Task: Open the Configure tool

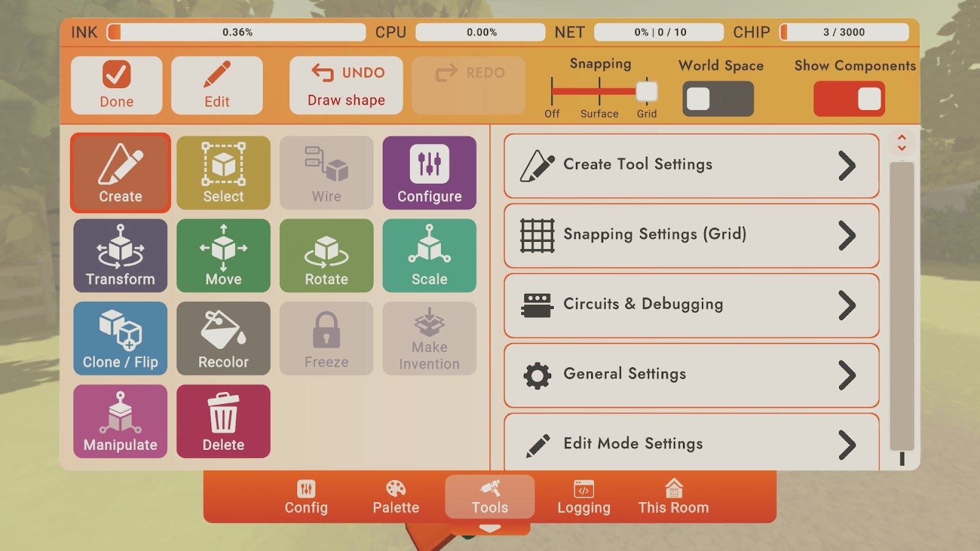Action: click(429, 173)
